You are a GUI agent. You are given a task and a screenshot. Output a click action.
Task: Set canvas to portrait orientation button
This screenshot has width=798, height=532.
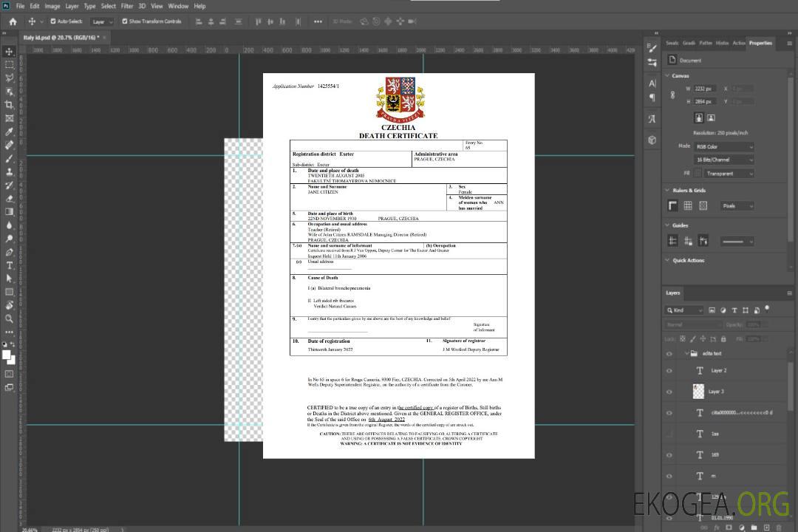[x=699, y=118]
